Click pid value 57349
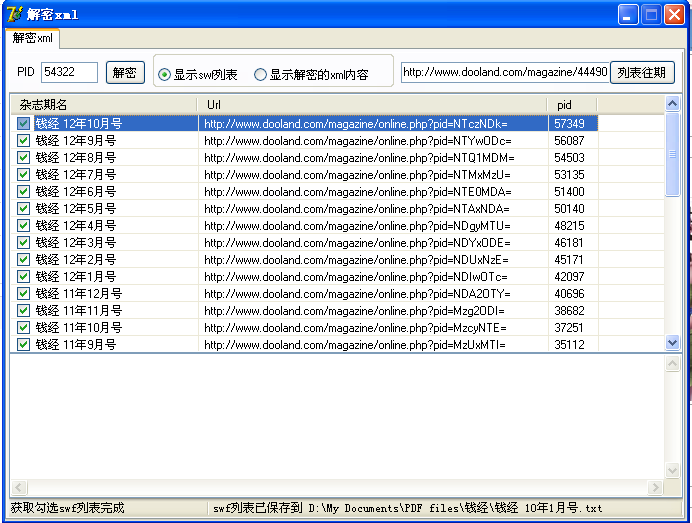692x523 pixels. coord(569,124)
